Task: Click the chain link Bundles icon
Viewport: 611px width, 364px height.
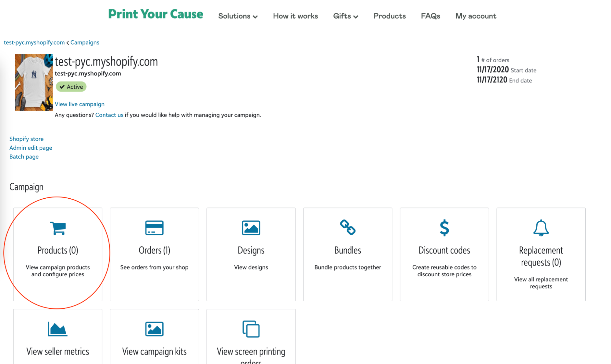Action: point(348,227)
